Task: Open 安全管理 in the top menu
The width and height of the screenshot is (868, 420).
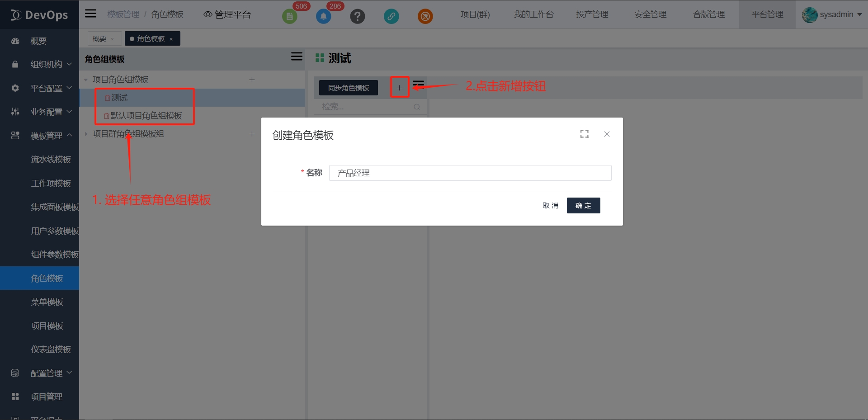Action: (650, 14)
